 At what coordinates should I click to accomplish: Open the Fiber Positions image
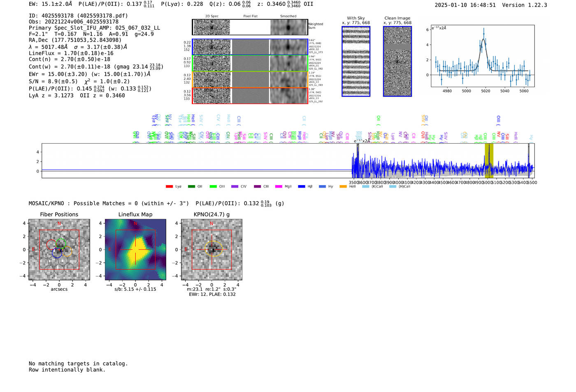coord(59,250)
